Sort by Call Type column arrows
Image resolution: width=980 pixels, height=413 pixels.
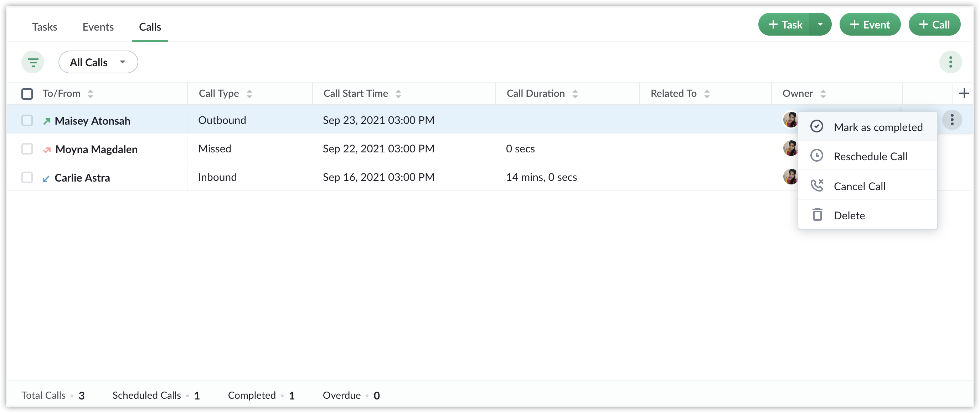click(x=249, y=94)
